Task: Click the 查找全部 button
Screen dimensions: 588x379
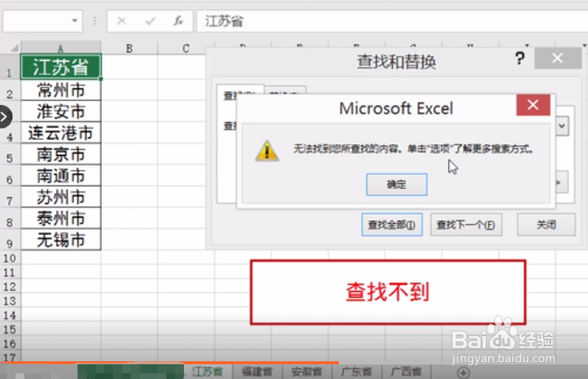Action: pos(392,225)
